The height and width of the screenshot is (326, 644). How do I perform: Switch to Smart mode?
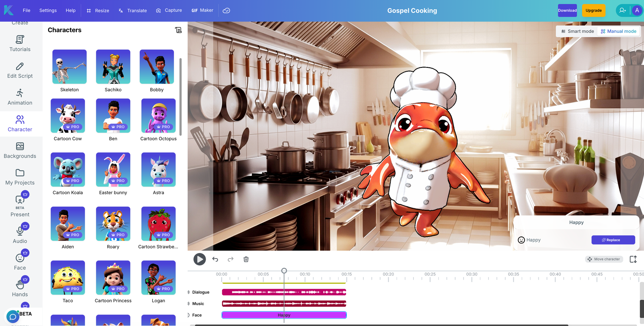tap(577, 31)
